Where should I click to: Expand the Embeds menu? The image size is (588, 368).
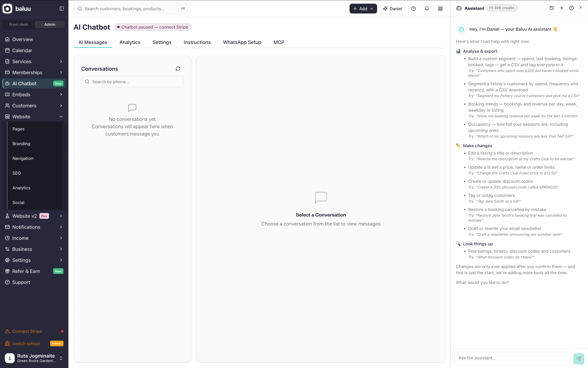(x=34, y=95)
